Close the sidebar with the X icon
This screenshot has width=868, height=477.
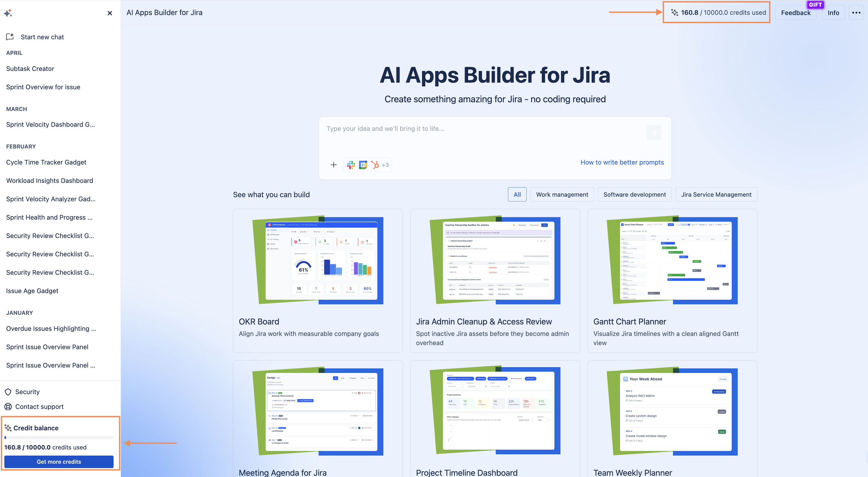(x=110, y=13)
